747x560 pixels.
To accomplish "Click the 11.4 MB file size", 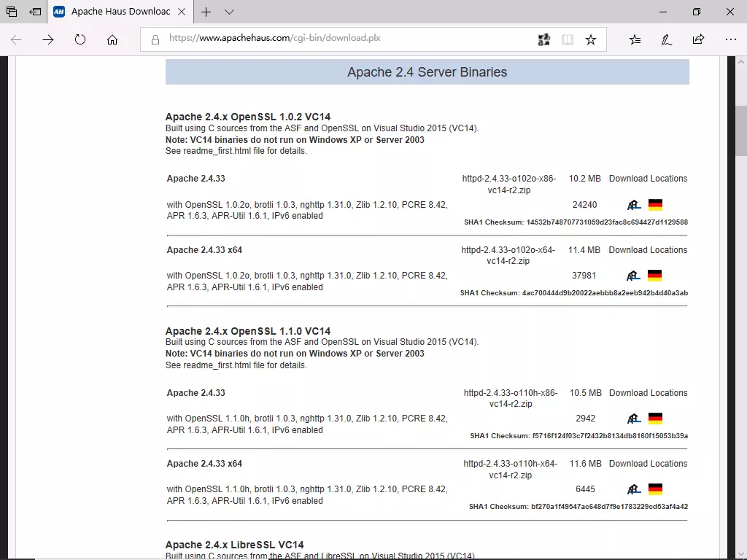I will 584,250.
